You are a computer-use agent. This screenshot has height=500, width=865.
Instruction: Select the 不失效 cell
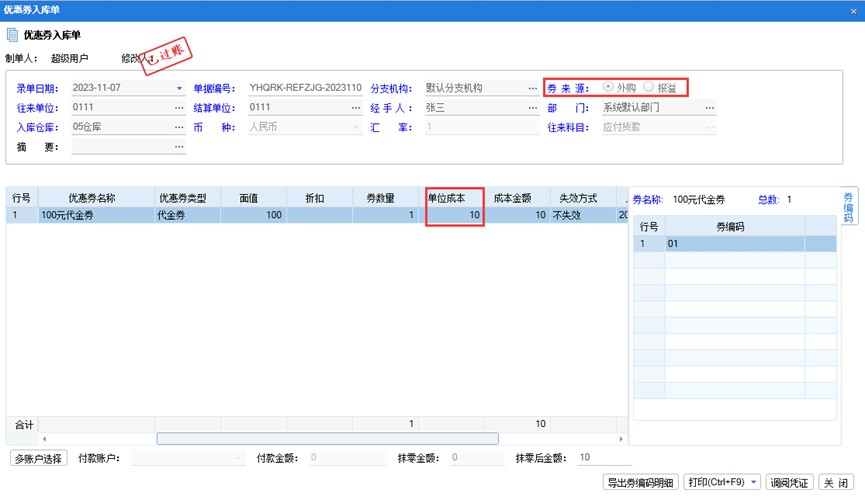point(584,215)
